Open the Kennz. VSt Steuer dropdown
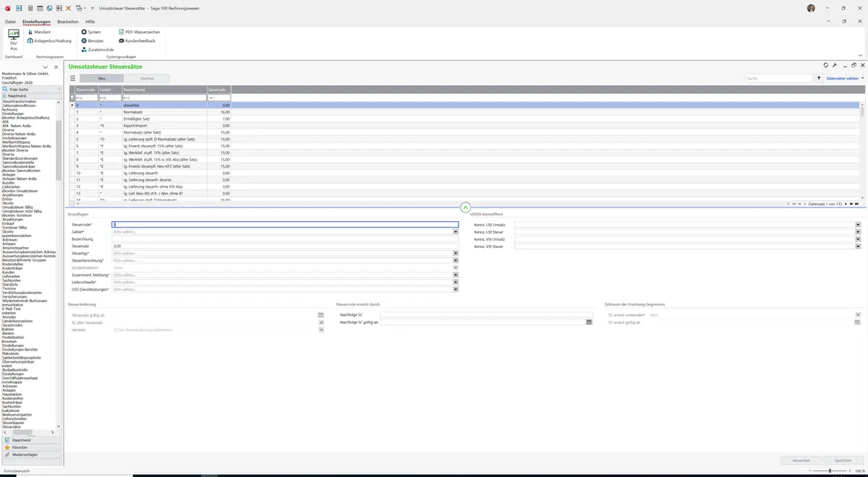This screenshot has height=477, width=868. point(858,246)
